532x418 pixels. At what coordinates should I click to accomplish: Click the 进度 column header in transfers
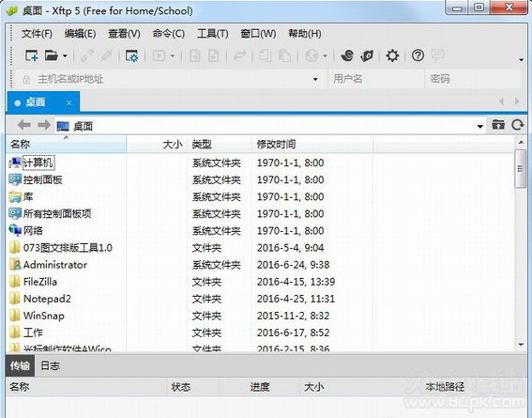coord(260,387)
